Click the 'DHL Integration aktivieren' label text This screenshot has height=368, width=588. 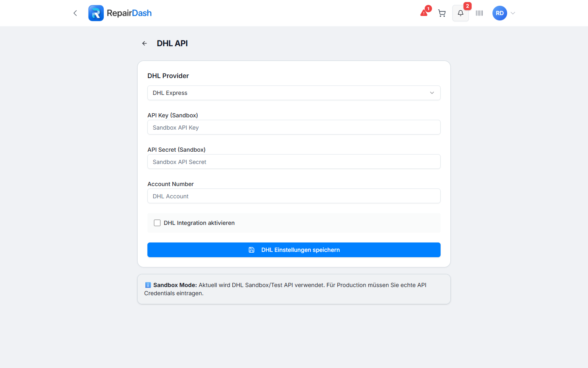tap(199, 223)
